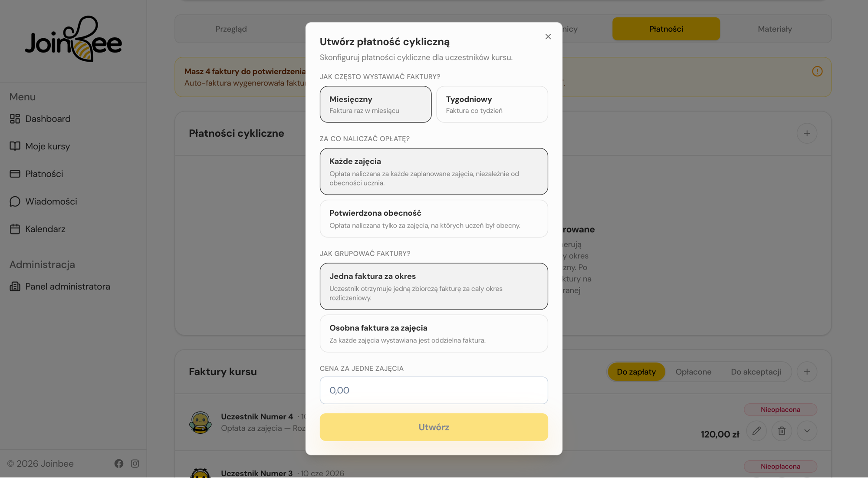Screen dimensions: 868x478
Task: Close the cyclic payment dialog
Action: [x=548, y=36]
